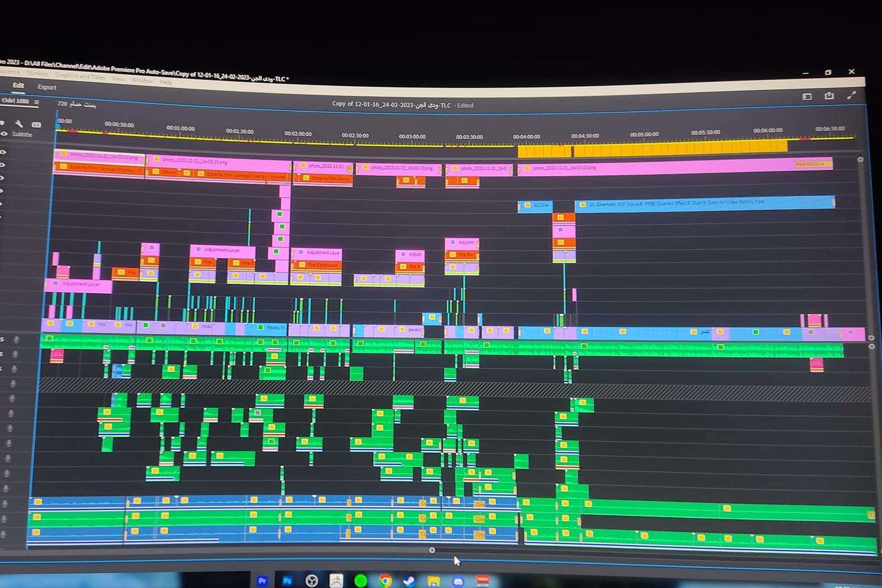Launch OBS Studio from the taskbar

[x=312, y=581]
